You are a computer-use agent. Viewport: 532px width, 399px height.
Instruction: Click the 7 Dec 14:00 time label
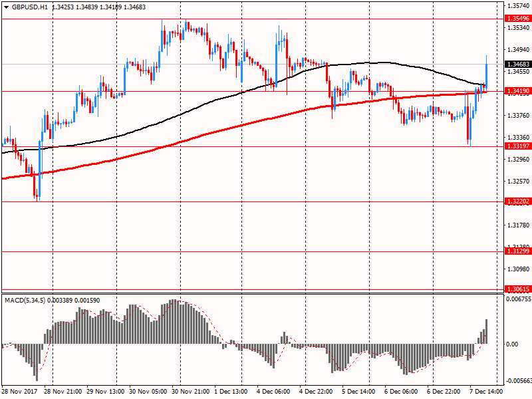486,392
